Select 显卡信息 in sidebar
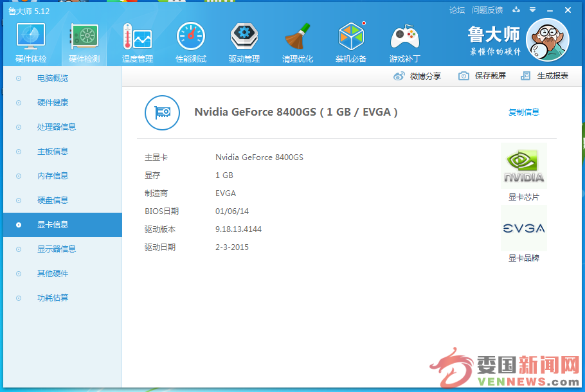This screenshot has width=585, height=392. tap(63, 225)
